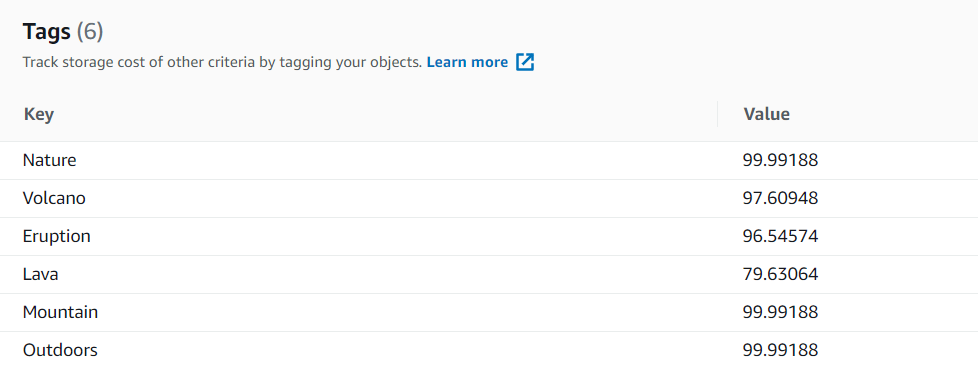Click the Value column header
The image size is (978, 367).
coord(767,114)
